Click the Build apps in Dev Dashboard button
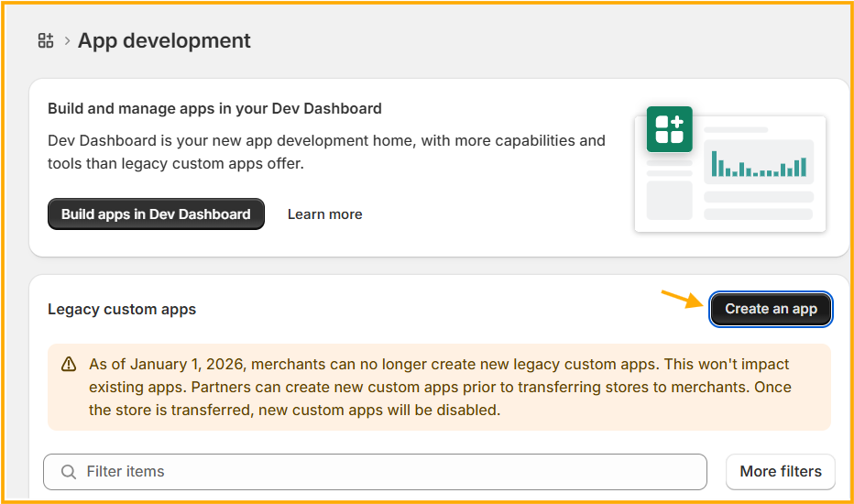The width and height of the screenshot is (854, 504). click(156, 214)
